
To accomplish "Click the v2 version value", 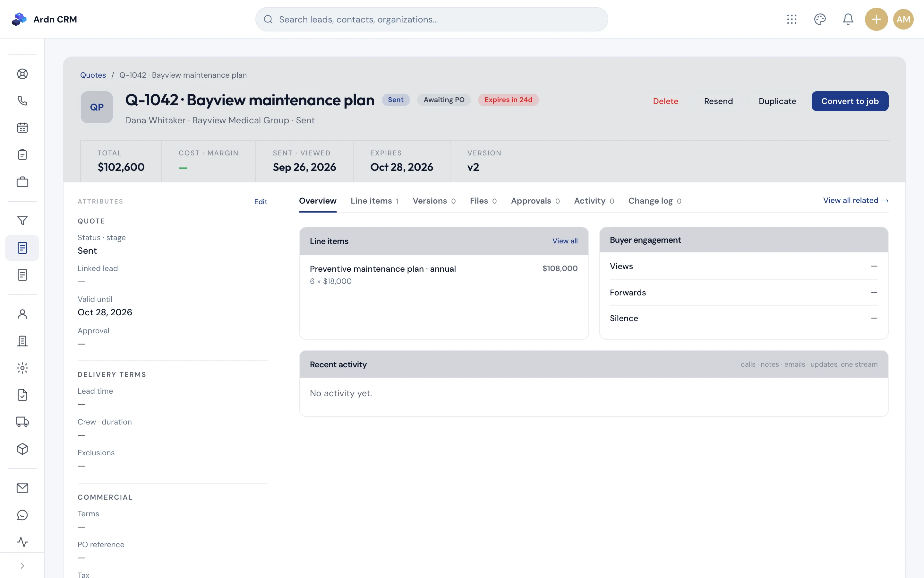I will [473, 167].
